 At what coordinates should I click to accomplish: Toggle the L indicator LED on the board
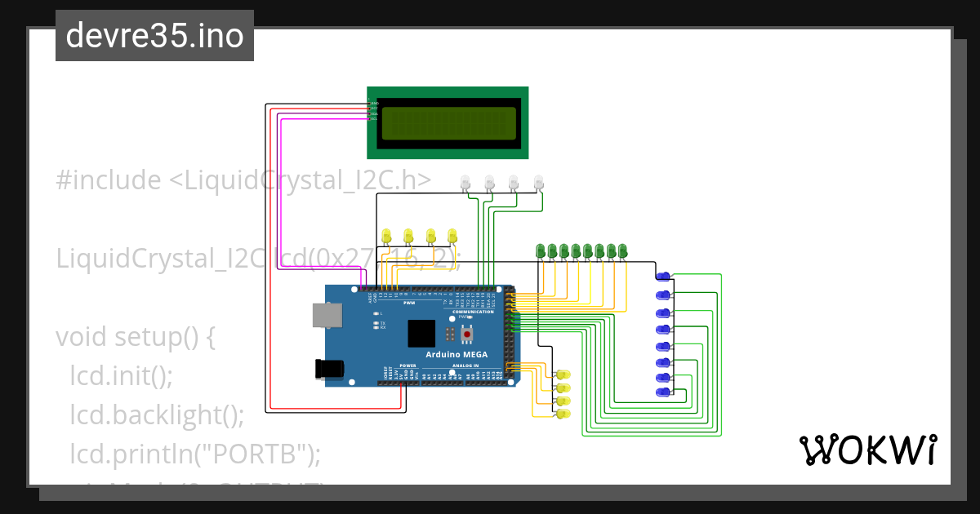[376, 313]
